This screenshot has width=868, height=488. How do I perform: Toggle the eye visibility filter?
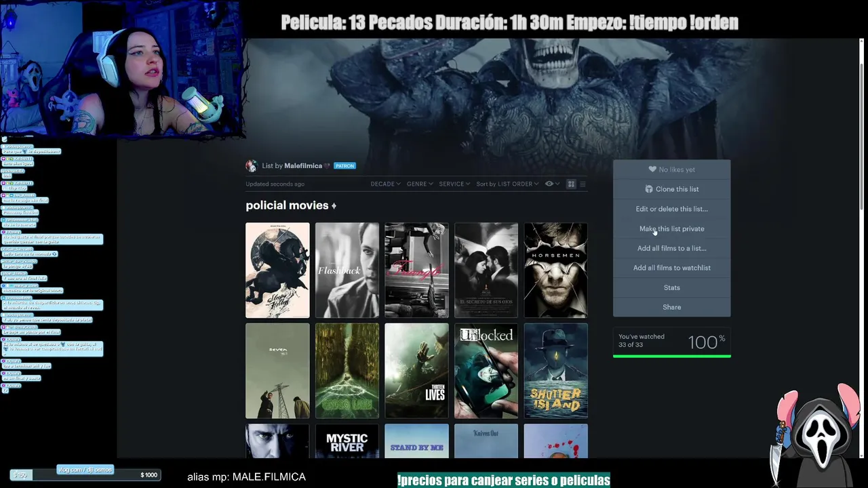pyautogui.click(x=549, y=184)
